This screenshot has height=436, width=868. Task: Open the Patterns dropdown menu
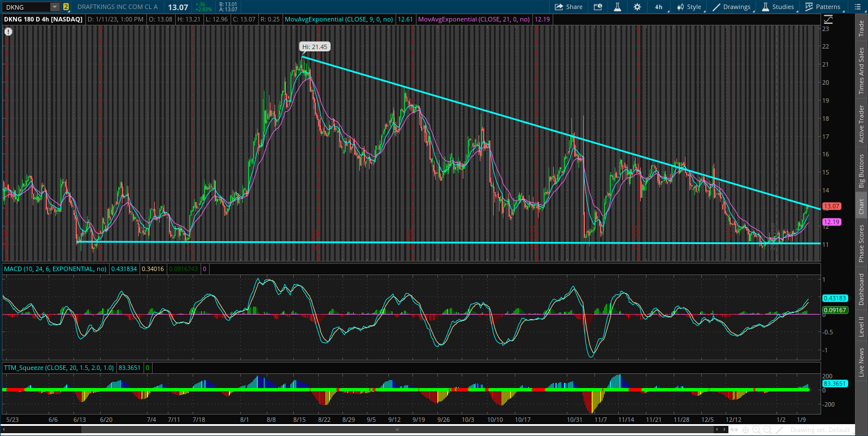point(824,7)
